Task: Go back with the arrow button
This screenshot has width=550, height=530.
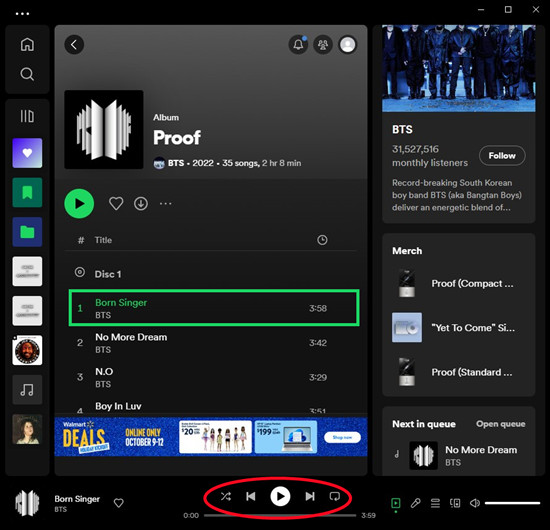Action: [x=74, y=45]
